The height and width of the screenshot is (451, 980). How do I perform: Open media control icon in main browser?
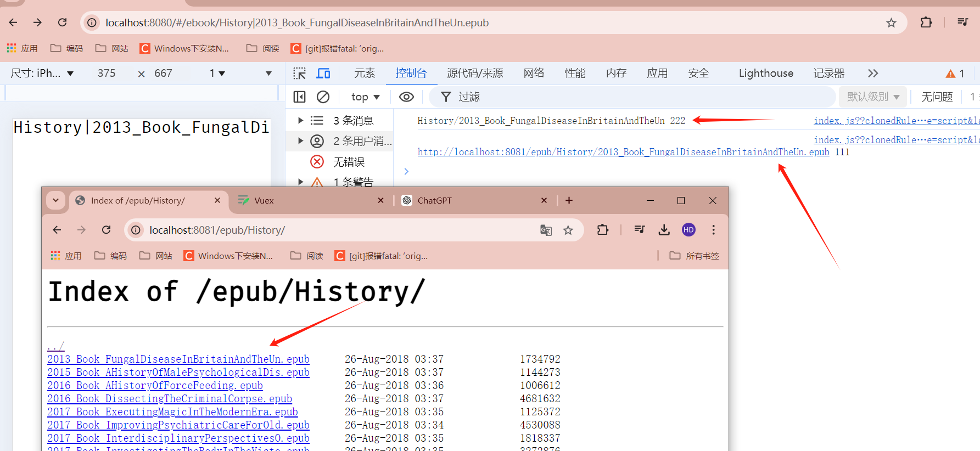(963, 22)
